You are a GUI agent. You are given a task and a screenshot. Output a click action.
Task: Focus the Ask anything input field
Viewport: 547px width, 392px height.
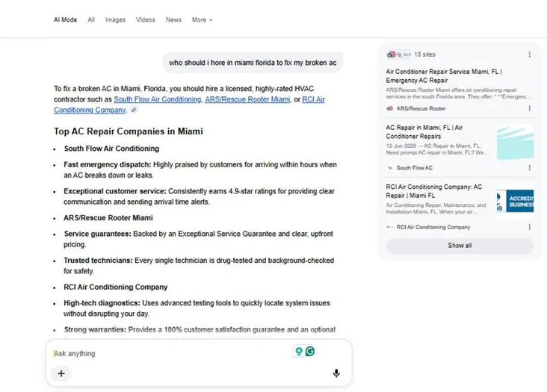pos(171,353)
